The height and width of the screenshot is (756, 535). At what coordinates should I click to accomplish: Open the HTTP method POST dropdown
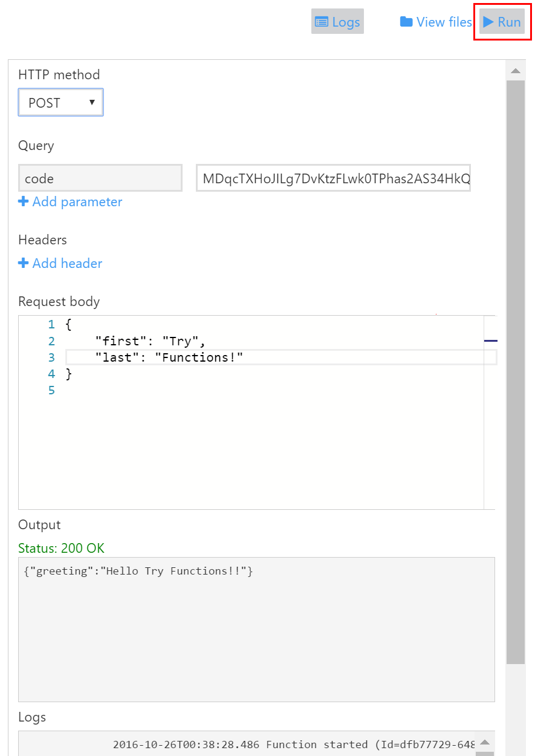[x=60, y=103]
